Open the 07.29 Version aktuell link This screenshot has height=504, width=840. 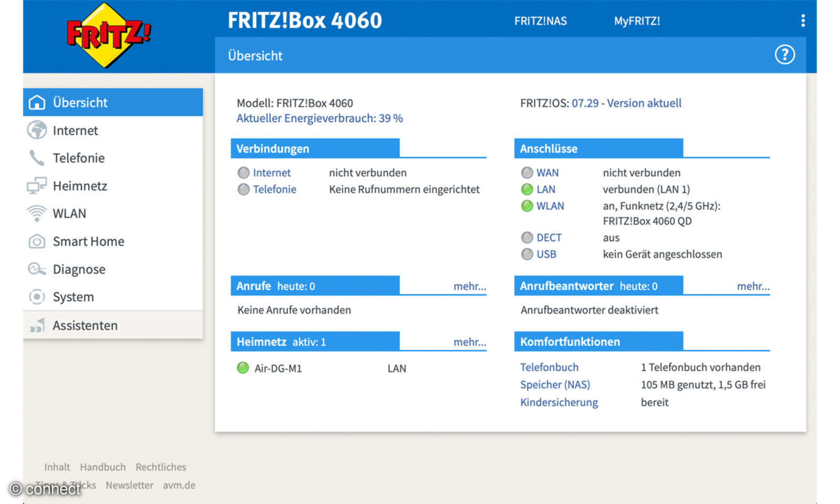[626, 103]
